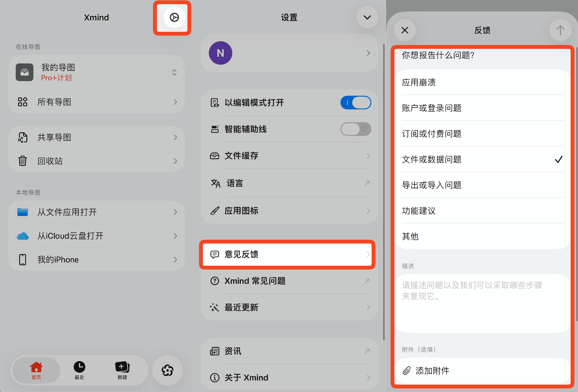Click the 智能辅助线 guide lines icon
This screenshot has height=392, width=578.
[x=214, y=129]
